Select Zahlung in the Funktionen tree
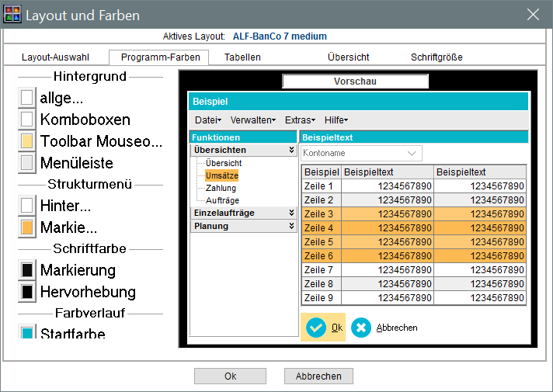This screenshot has width=553, height=392. coord(221,188)
